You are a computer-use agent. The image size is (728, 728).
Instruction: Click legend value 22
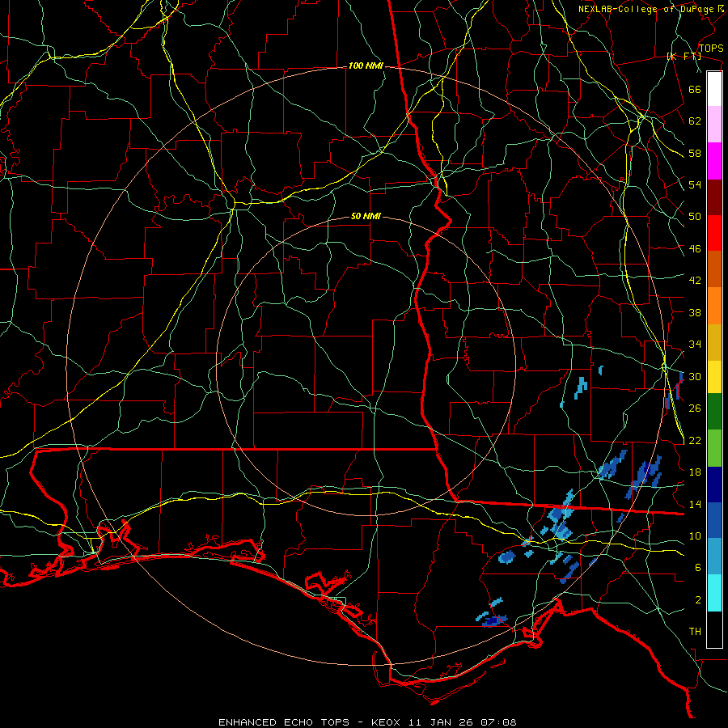tap(695, 440)
